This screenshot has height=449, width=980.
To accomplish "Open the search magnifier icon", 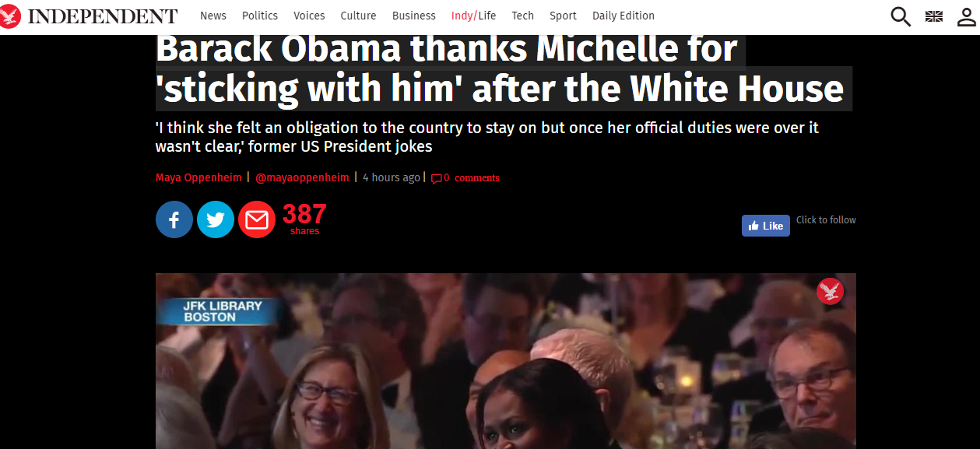I will [x=901, y=16].
